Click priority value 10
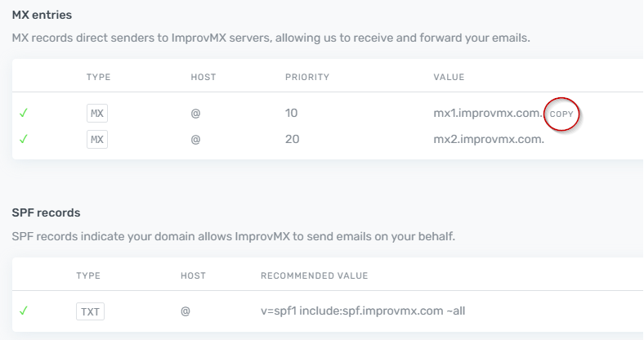This screenshot has width=644, height=340. [292, 114]
